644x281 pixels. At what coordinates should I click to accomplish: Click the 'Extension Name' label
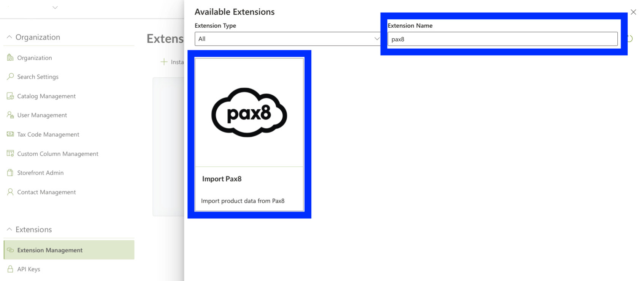[410, 25]
